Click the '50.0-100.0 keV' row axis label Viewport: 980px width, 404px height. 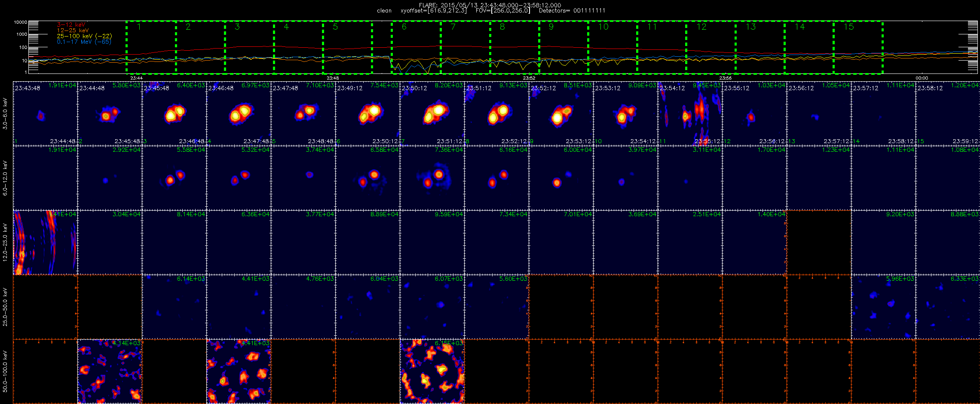[5, 371]
